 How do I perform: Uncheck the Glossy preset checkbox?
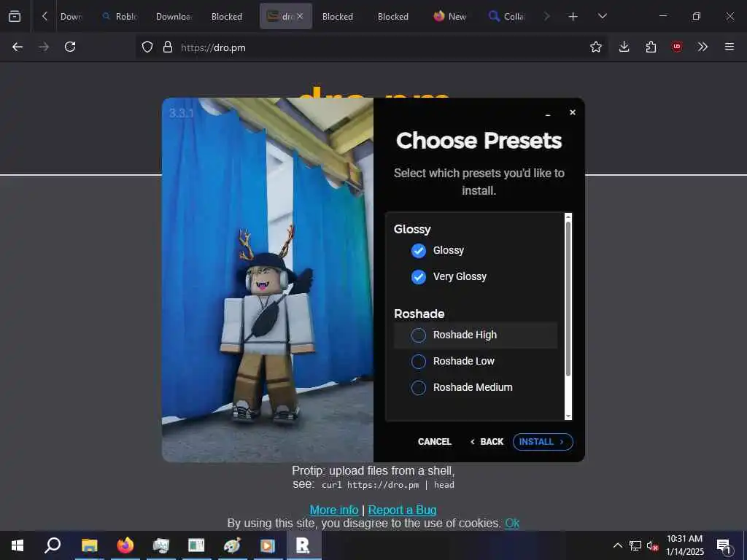coord(418,251)
